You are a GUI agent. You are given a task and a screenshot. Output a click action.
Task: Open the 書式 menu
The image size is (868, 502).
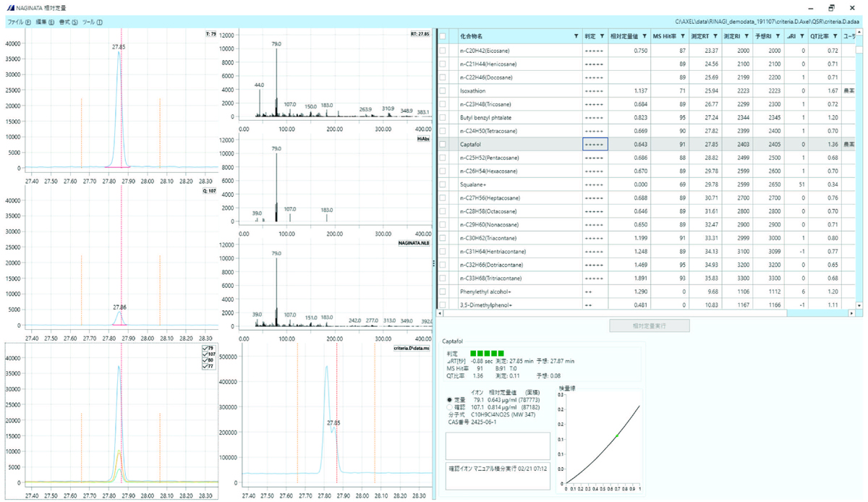[x=69, y=22]
